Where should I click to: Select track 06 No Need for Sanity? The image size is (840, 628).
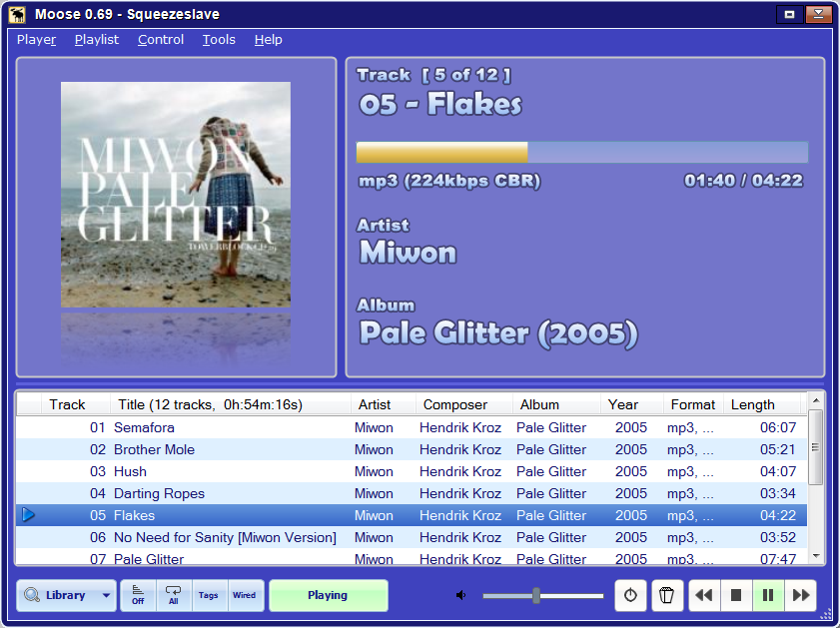click(x=412, y=537)
